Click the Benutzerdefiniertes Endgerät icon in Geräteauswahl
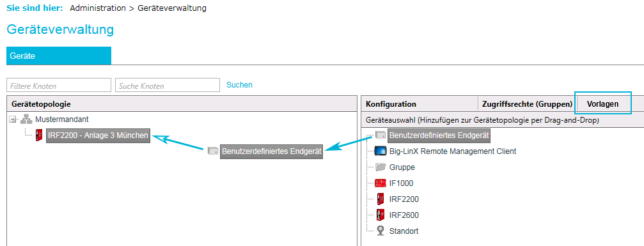The height and width of the screenshot is (246, 644). (x=381, y=135)
